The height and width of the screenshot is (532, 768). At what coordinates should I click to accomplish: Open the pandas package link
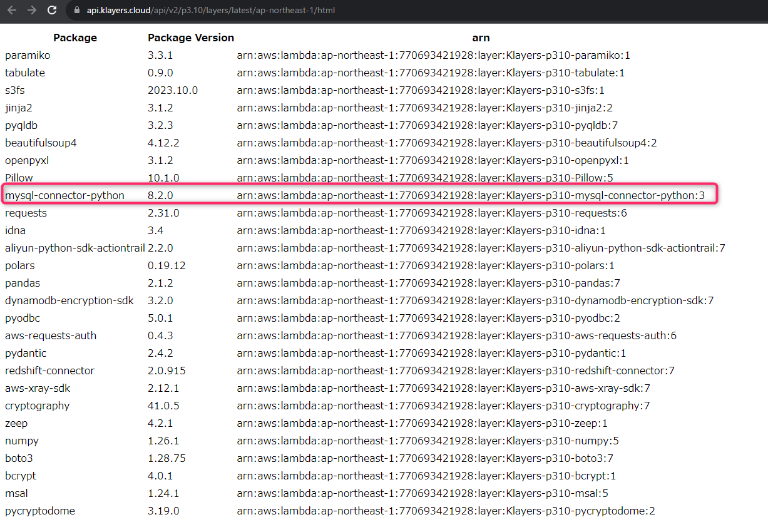coord(23,283)
